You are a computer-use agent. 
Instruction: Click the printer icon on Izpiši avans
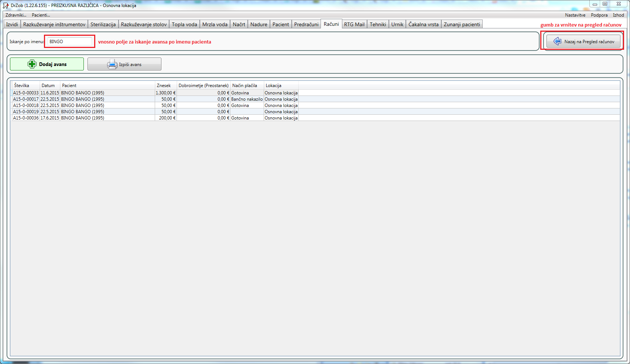coord(112,65)
